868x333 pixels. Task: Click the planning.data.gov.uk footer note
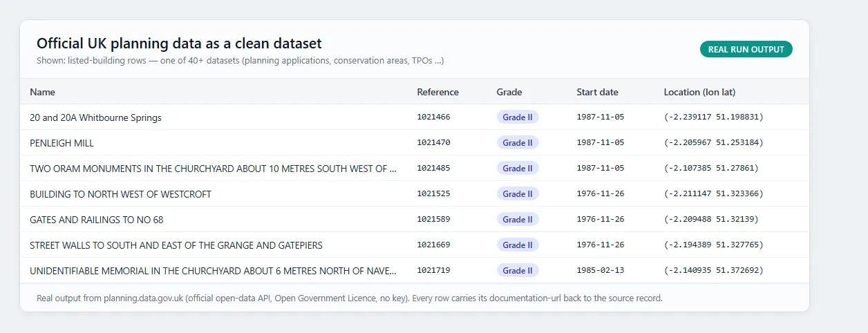(350, 298)
